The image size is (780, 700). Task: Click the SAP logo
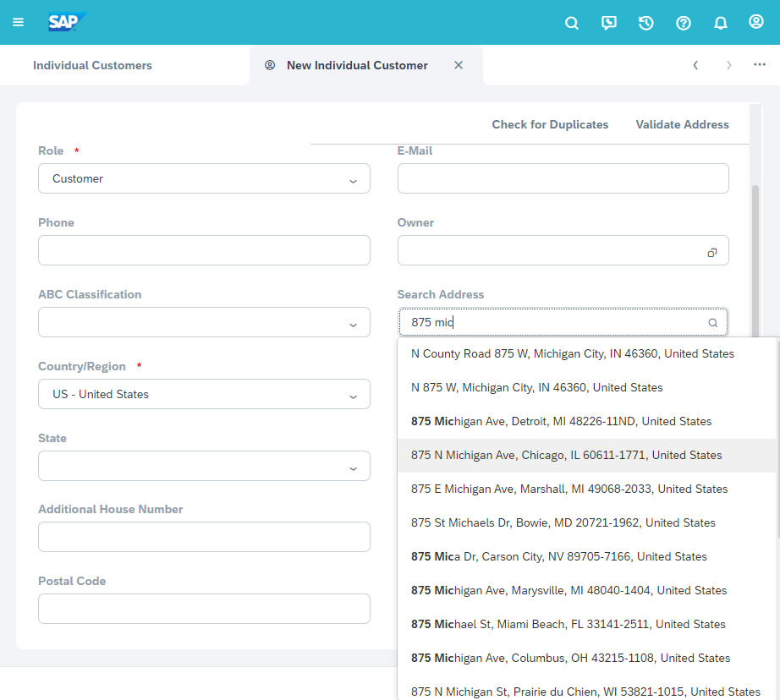point(67,22)
